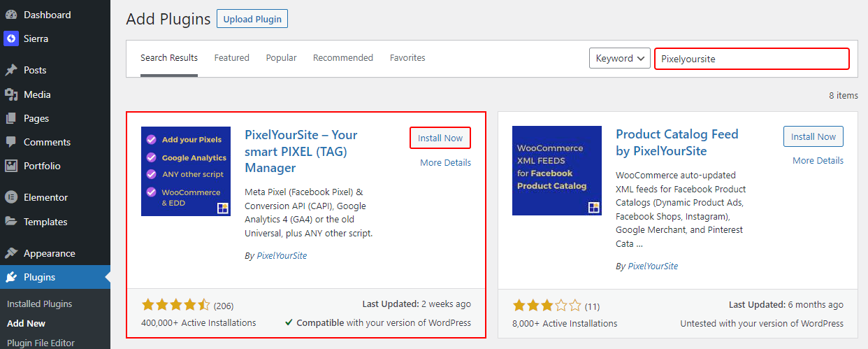Viewport: 868px width, 349px height.
Task: Open the Pages menu item
Action: pyautogui.click(x=55, y=118)
